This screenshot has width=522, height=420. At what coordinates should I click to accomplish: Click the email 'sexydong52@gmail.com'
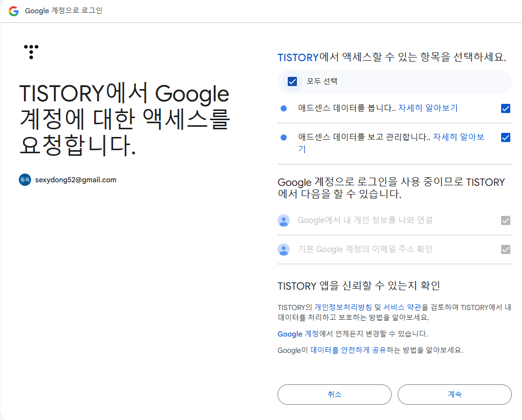coord(76,180)
